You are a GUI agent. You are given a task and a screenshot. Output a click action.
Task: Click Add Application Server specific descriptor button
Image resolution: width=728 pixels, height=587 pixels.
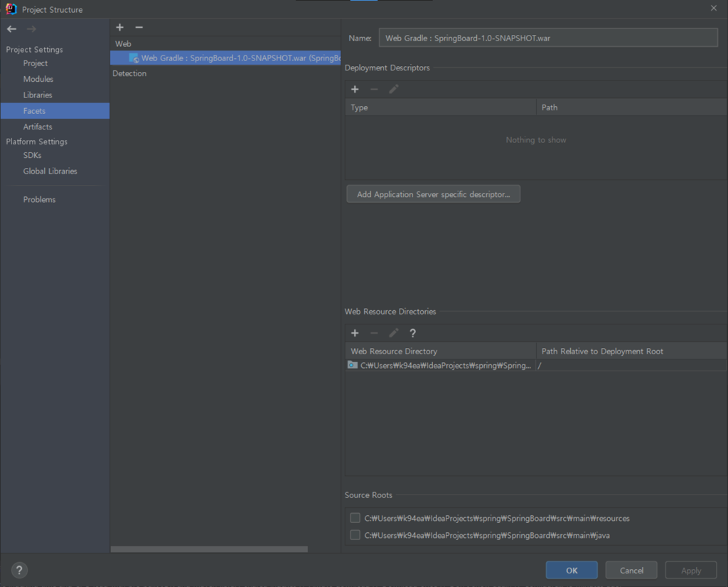pyautogui.click(x=433, y=194)
